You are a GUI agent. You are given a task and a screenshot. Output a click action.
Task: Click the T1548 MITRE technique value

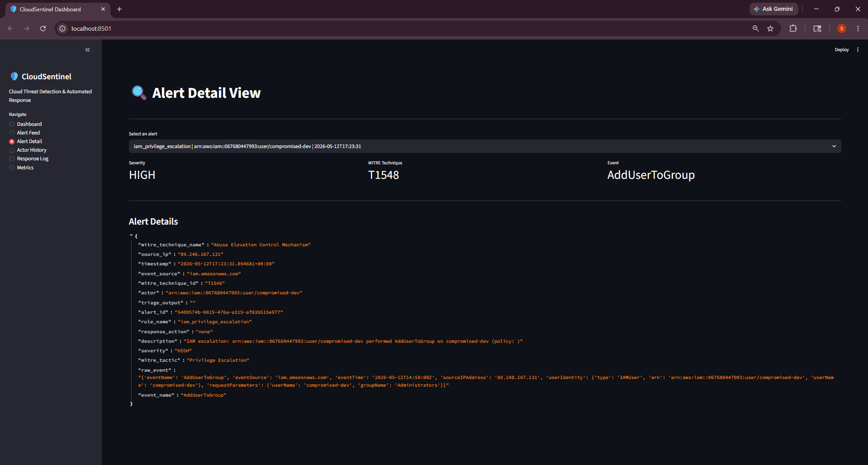(x=384, y=175)
